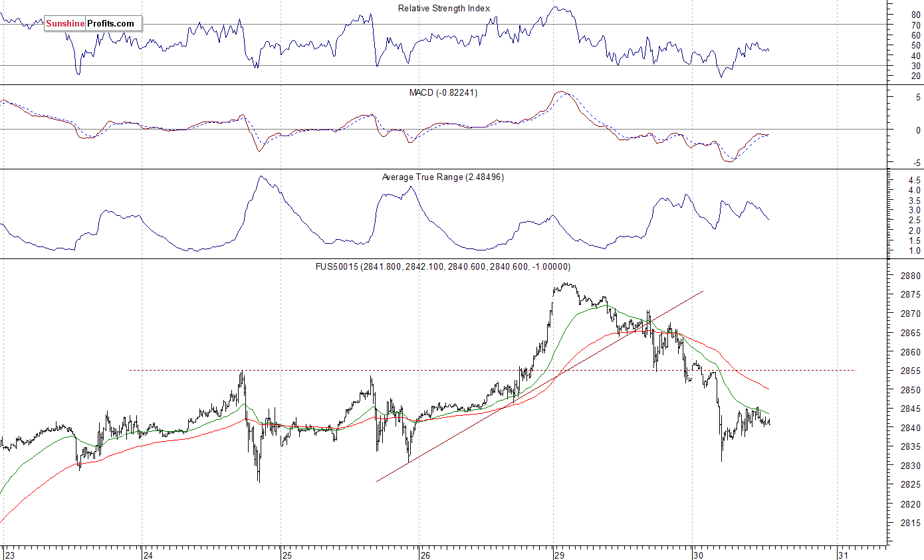Click the RSI 70 axis value
The image size is (924, 560).
tap(915, 25)
